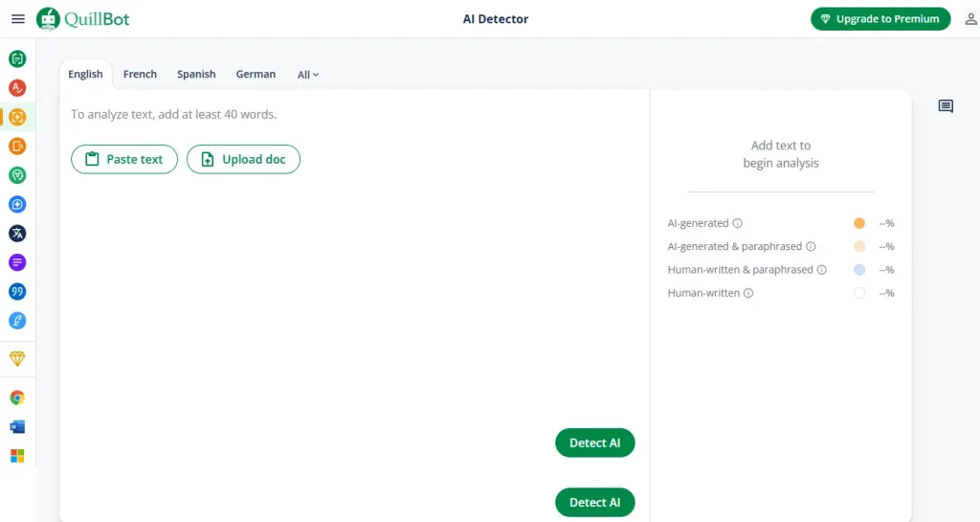Open the hamburger menu beside QuillBot logo

click(x=17, y=19)
